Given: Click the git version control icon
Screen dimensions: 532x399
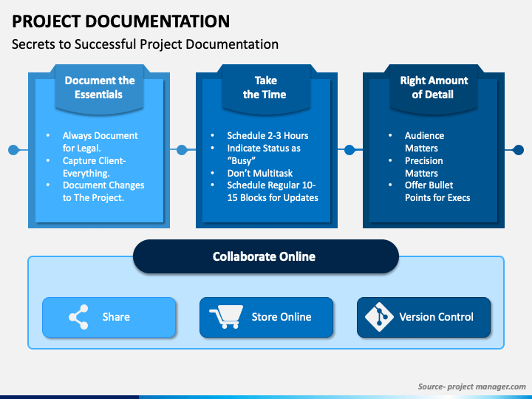Looking at the screenshot, I should coord(379,317).
